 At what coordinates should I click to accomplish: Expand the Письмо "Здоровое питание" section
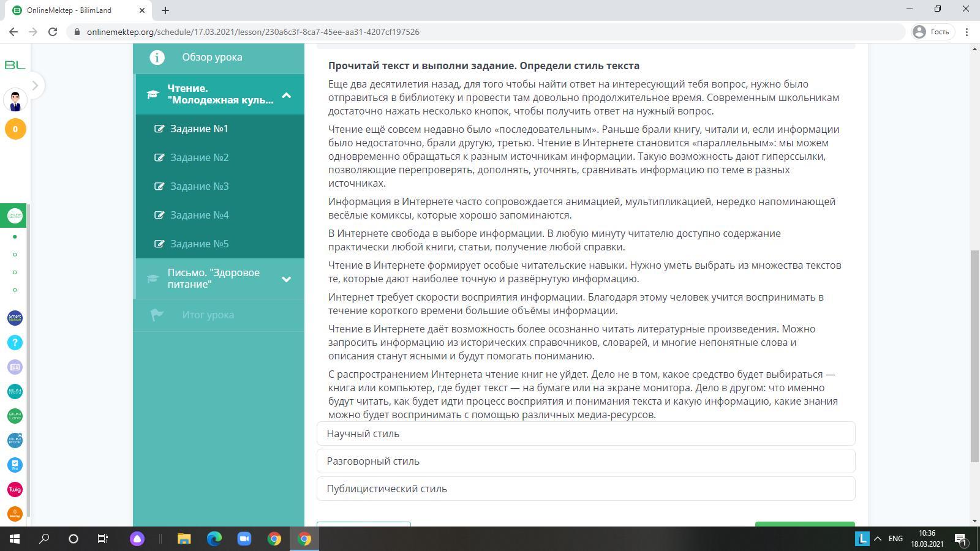286,279
